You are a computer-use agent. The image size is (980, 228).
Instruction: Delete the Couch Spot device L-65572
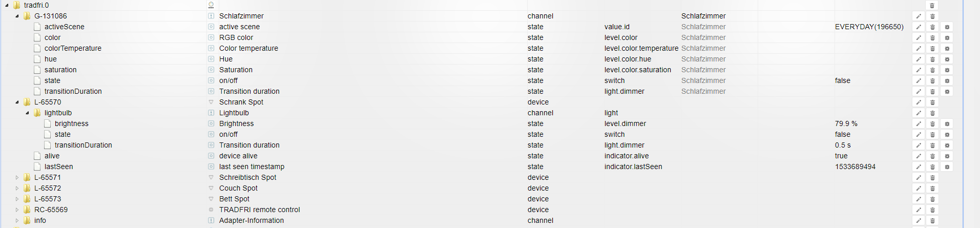coord(932,189)
